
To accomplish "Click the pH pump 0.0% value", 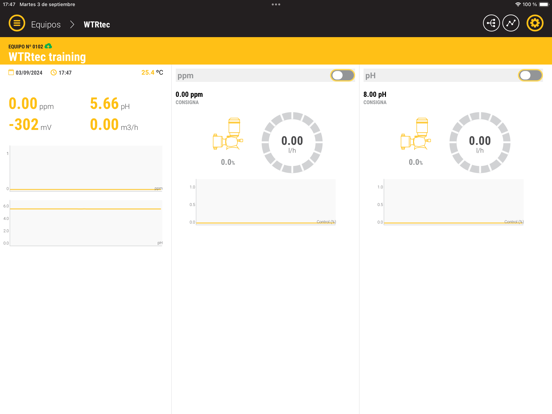I will (x=416, y=162).
